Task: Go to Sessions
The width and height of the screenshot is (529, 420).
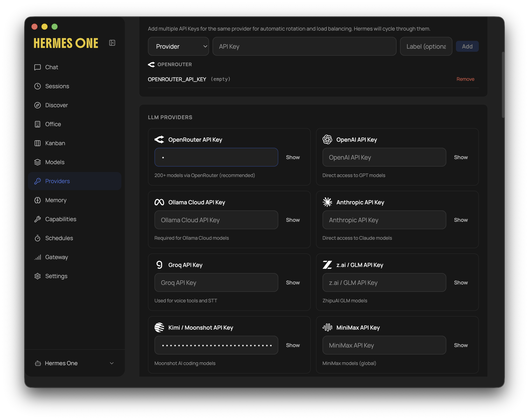Action: 75,86
